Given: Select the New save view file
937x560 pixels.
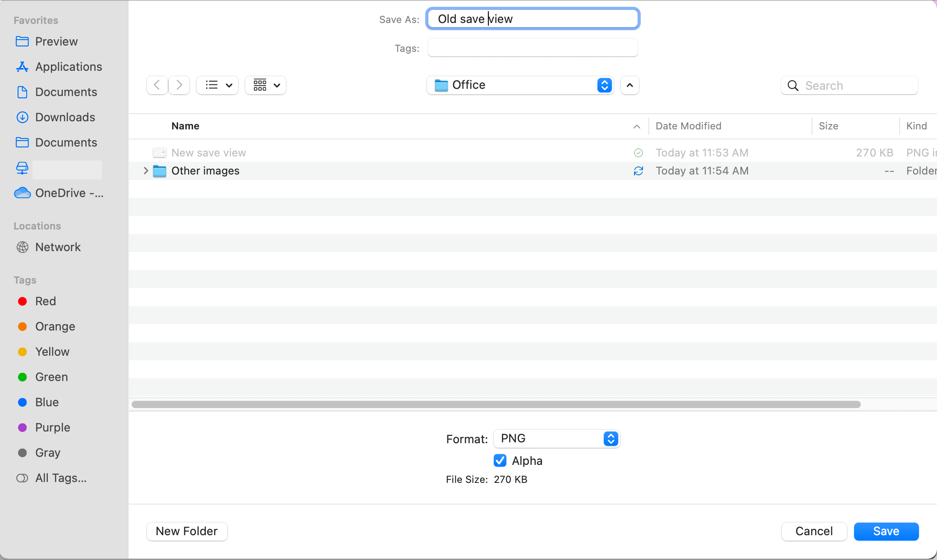Looking at the screenshot, I should pos(533,153).
